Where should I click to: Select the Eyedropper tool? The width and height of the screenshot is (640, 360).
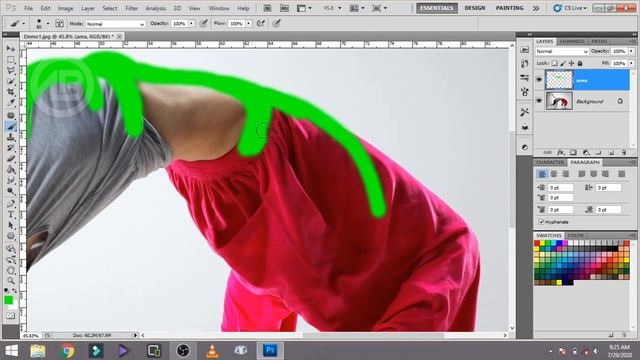[x=11, y=102]
